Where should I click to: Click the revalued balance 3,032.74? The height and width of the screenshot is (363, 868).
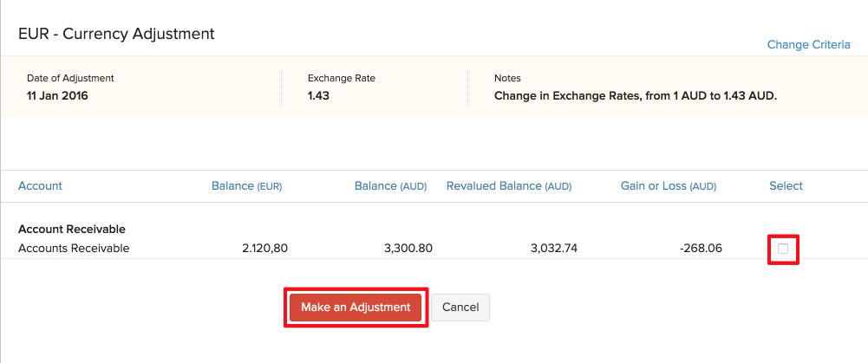[x=553, y=249]
